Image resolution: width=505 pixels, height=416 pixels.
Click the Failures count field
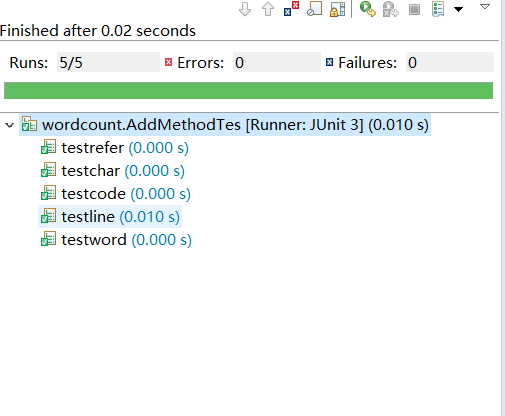(x=450, y=62)
